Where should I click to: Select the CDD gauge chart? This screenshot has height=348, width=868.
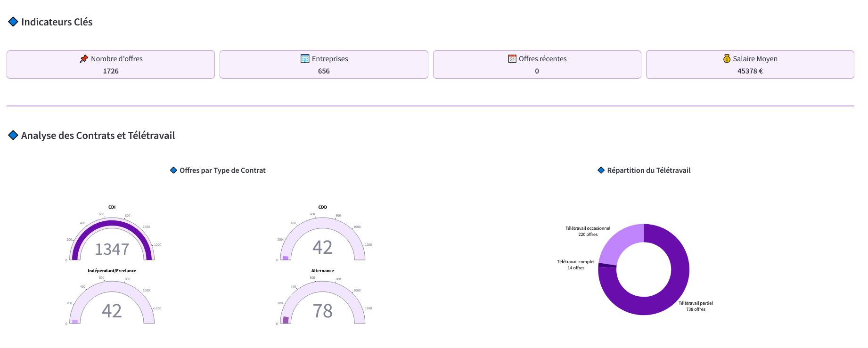[x=322, y=247]
